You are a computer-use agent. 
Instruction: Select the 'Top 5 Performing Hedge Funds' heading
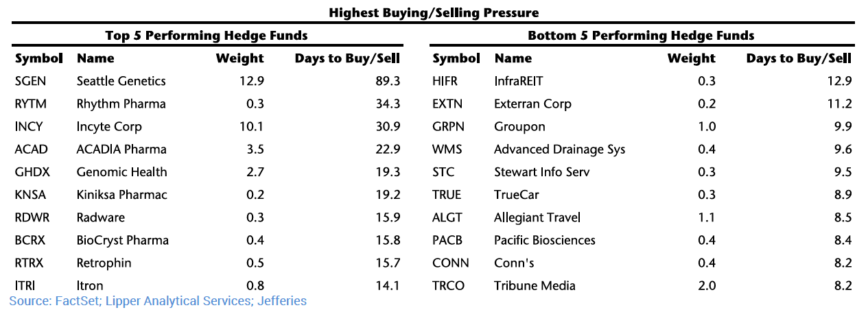tap(206, 35)
